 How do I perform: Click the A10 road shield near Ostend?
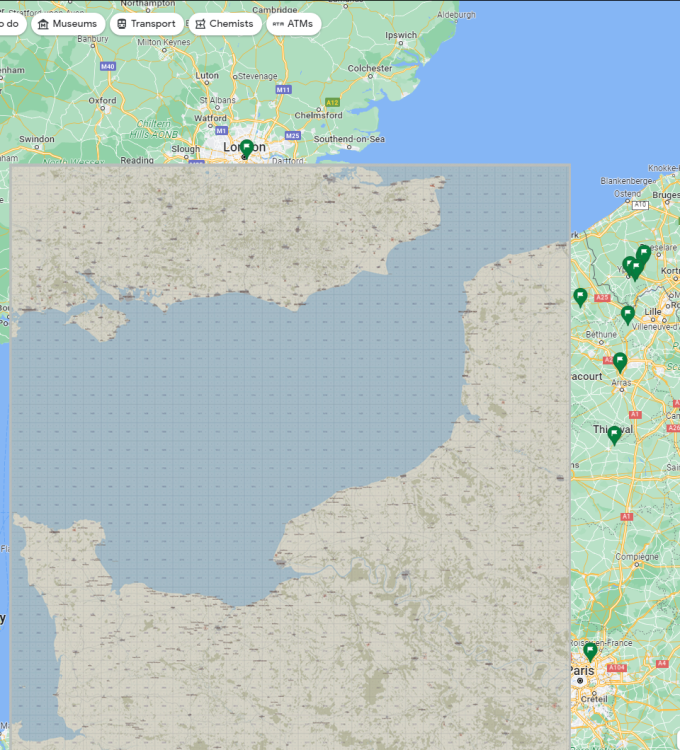(x=640, y=205)
